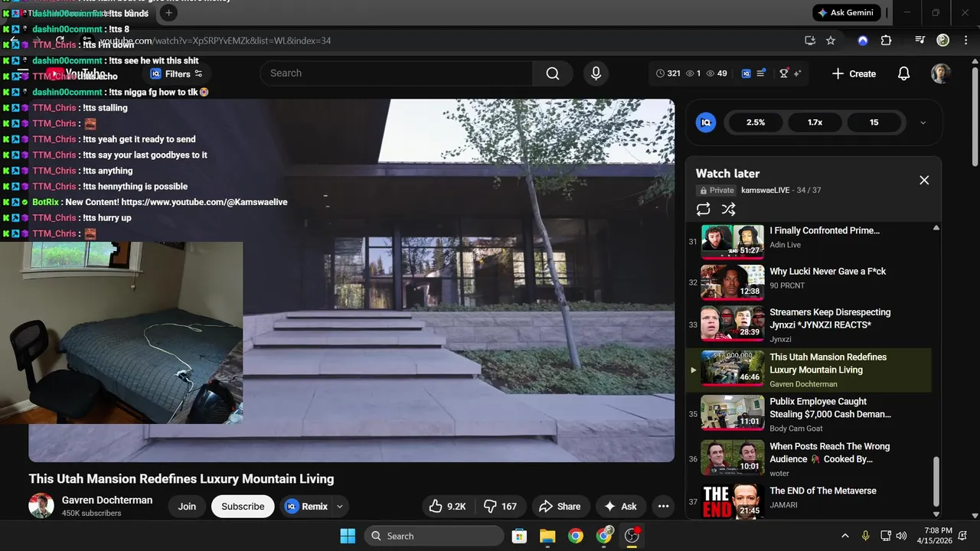Click the Share button

coord(560,506)
